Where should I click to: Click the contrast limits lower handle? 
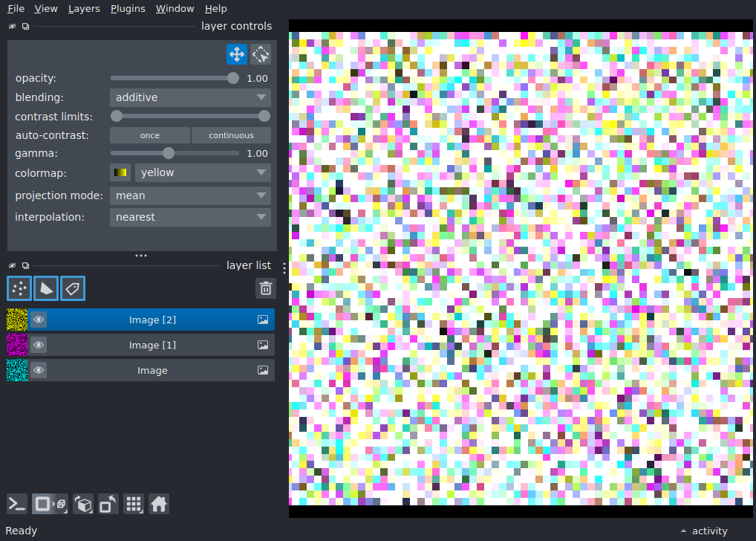click(116, 116)
